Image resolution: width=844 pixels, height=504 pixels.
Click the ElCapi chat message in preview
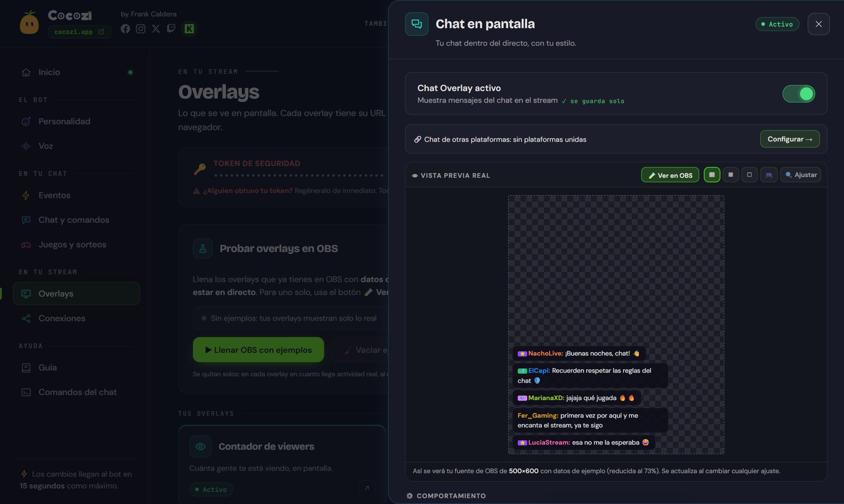590,375
